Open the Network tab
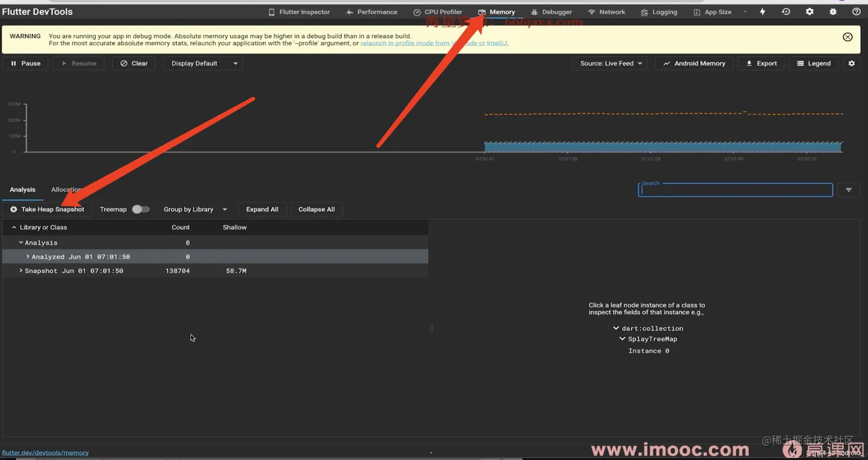This screenshot has width=868, height=460. [606, 11]
